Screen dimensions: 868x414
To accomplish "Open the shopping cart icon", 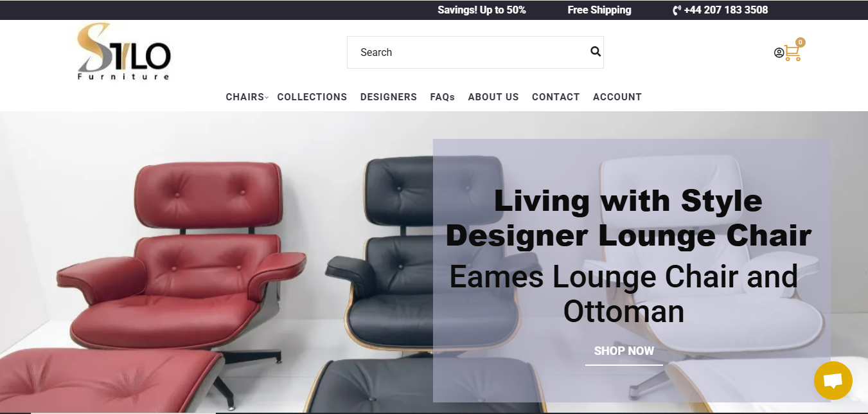I will (793, 53).
